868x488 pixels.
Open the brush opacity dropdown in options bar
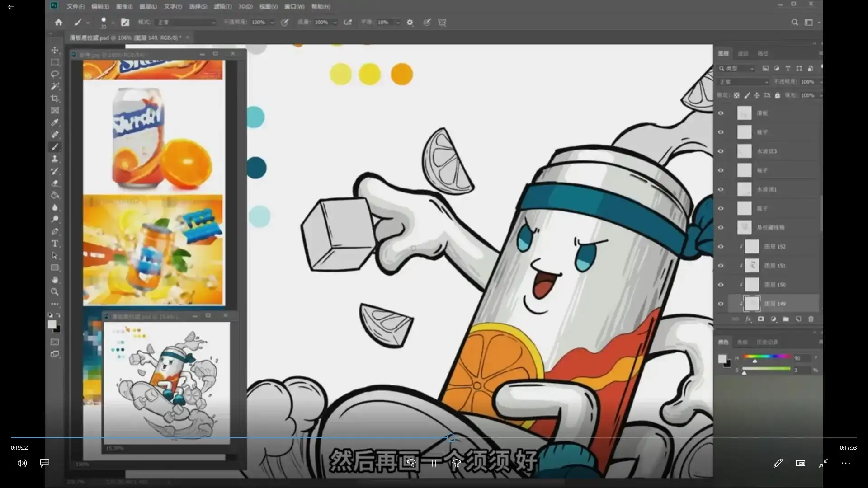[x=271, y=22]
